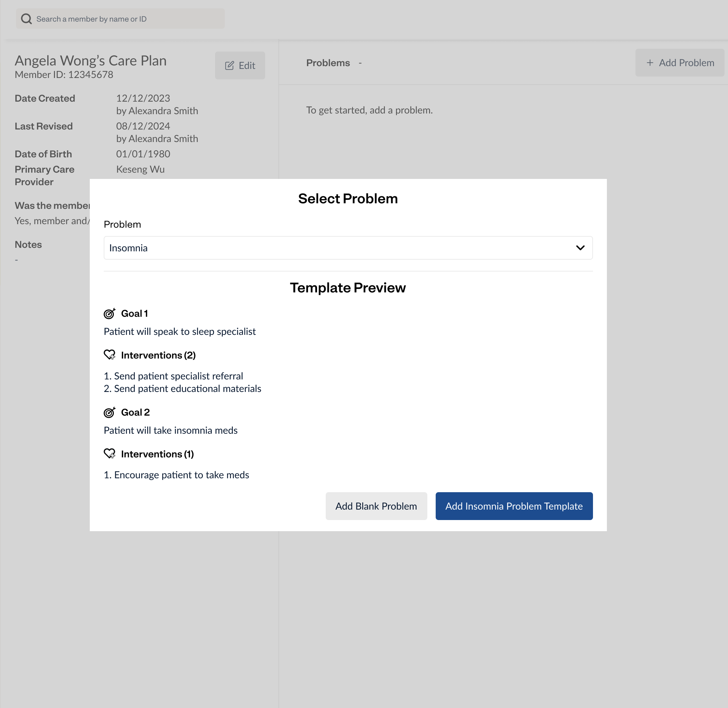Click the search magnifier icon
Image resolution: width=728 pixels, height=708 pixels.
(x=26, y=19)
